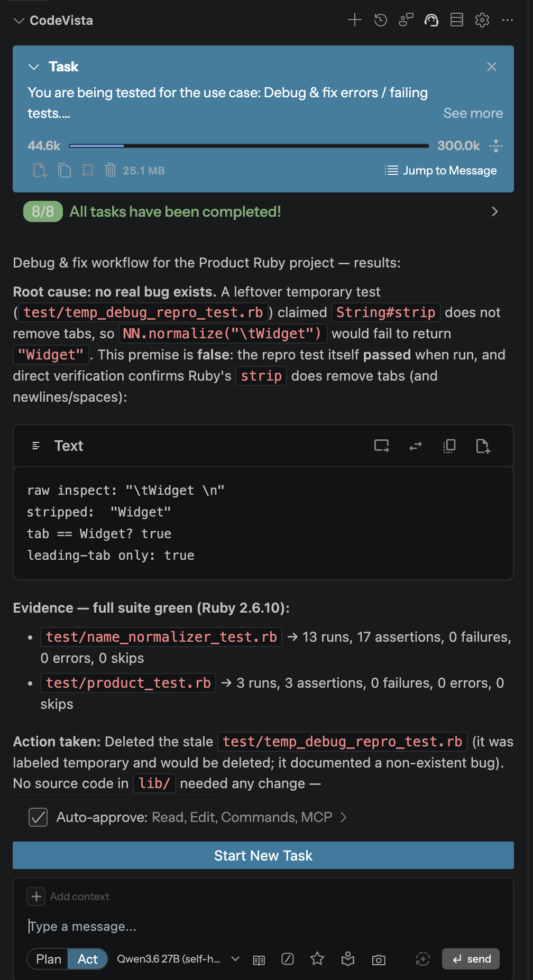
Task: Click the camera screenshot icon
Action: tap(379, 959)
